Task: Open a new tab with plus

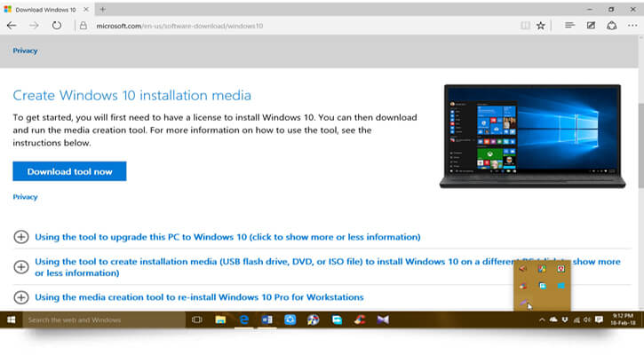Action: tap(103, 9)
